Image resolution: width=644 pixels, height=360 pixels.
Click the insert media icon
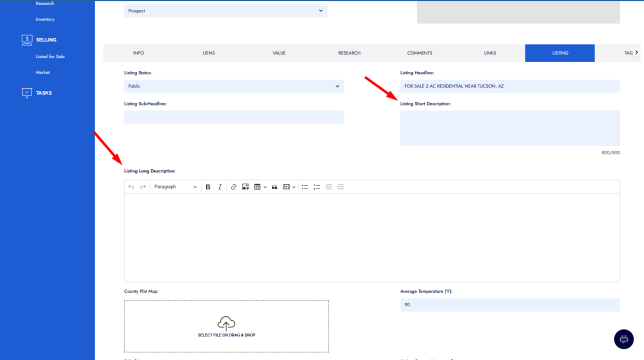286,187
